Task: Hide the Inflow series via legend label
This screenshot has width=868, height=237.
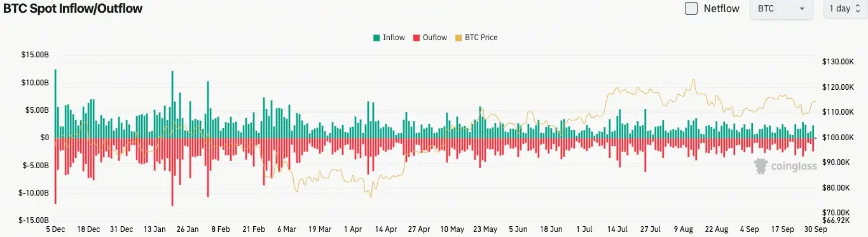Action: click(x=394, y=38)
